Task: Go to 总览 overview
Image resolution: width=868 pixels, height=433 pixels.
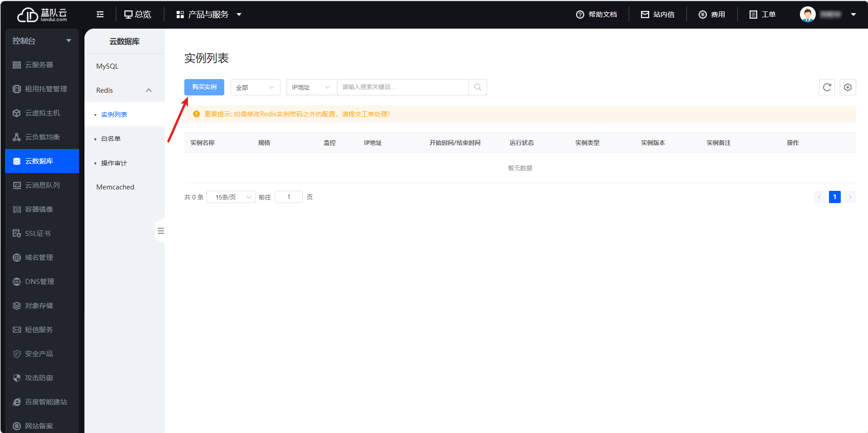Action: (138, 14)
